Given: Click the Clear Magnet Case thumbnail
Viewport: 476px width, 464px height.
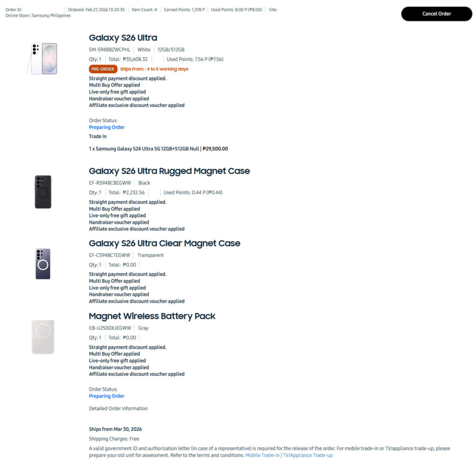Looking at the screenshot, I should pos(43,264).
